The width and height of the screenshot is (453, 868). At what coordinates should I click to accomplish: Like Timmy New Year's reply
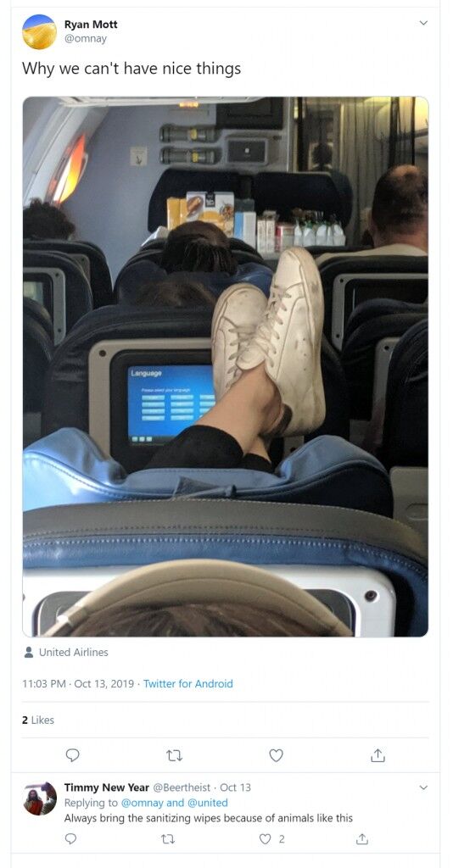266,839
